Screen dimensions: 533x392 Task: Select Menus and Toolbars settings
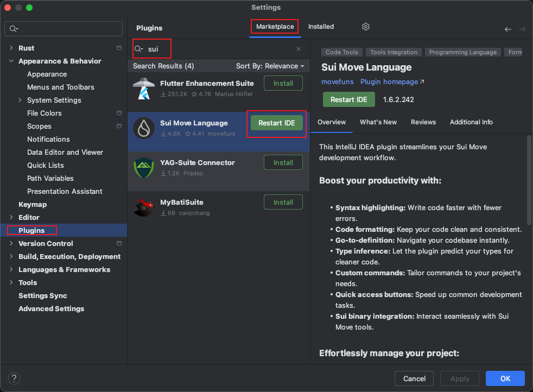pyautogui.click(x=60, y=87)
